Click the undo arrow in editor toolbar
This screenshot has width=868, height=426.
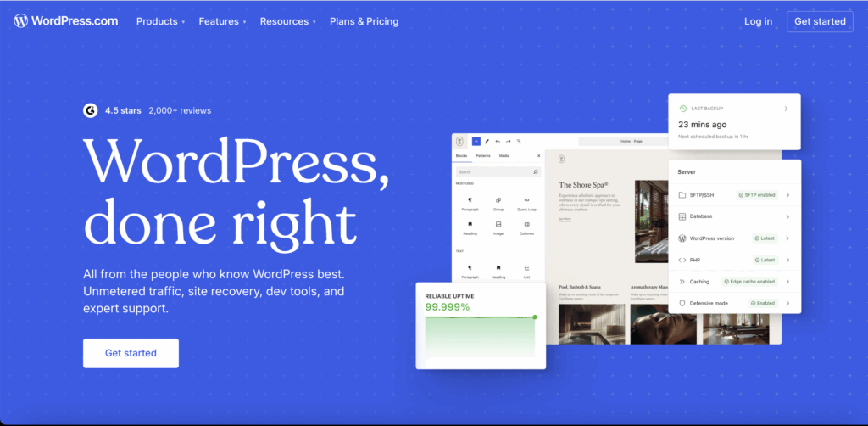[498, 141]
